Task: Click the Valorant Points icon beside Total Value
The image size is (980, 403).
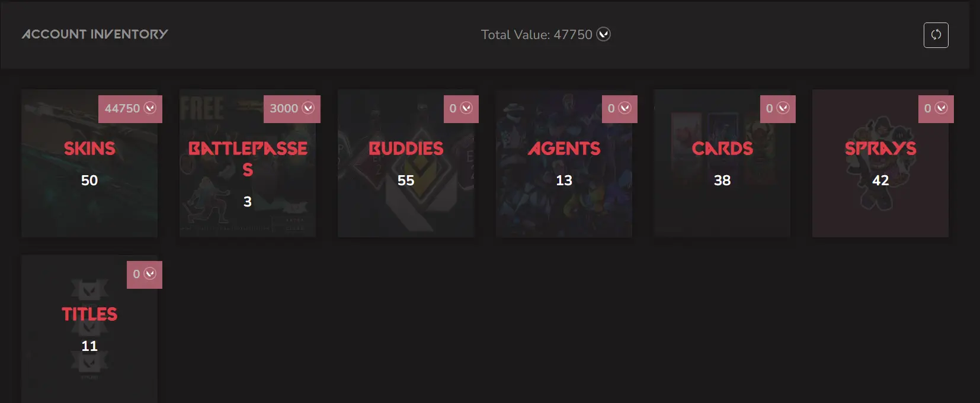Action: (604, 34)
